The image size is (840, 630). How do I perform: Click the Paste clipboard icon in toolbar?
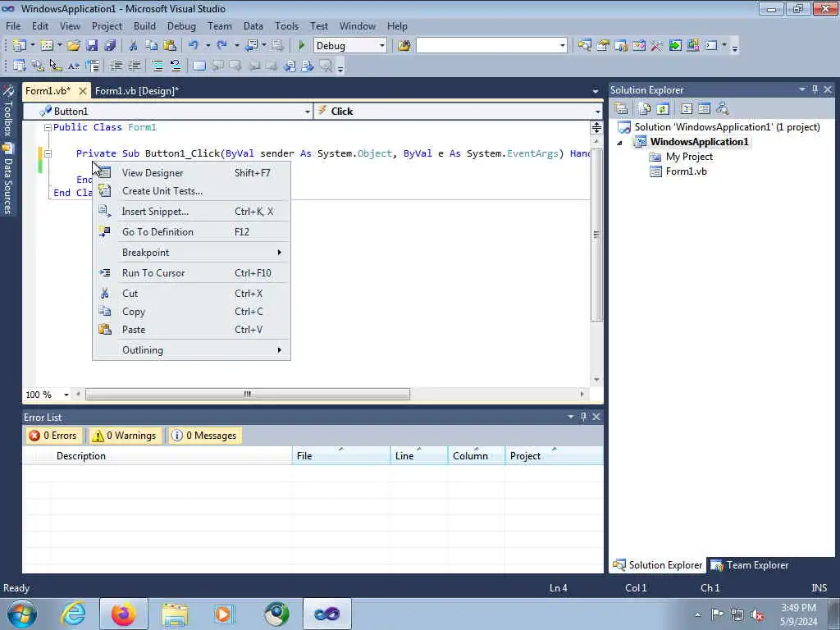click(170, 46)
